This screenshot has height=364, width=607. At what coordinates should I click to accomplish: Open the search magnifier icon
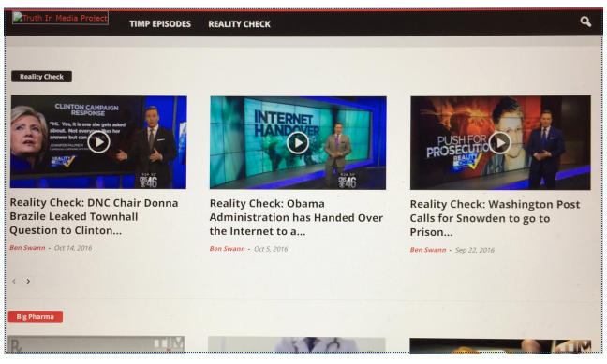tap(585, 22)
